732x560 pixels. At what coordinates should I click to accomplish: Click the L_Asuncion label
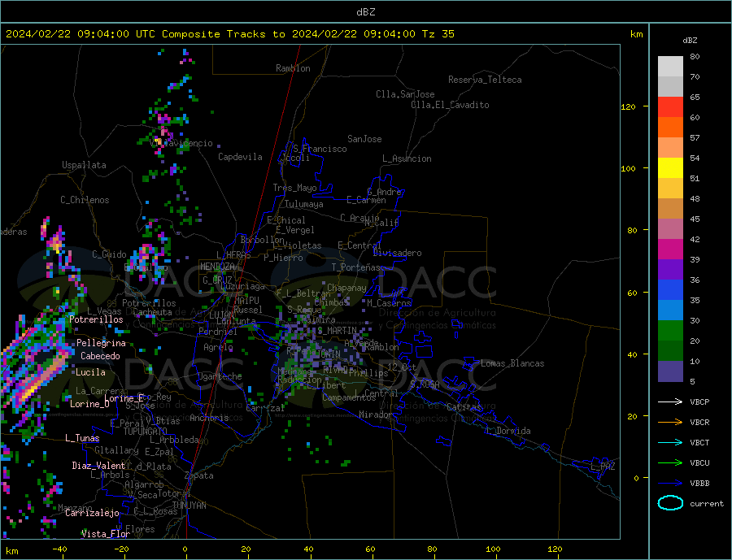point(407,158)
